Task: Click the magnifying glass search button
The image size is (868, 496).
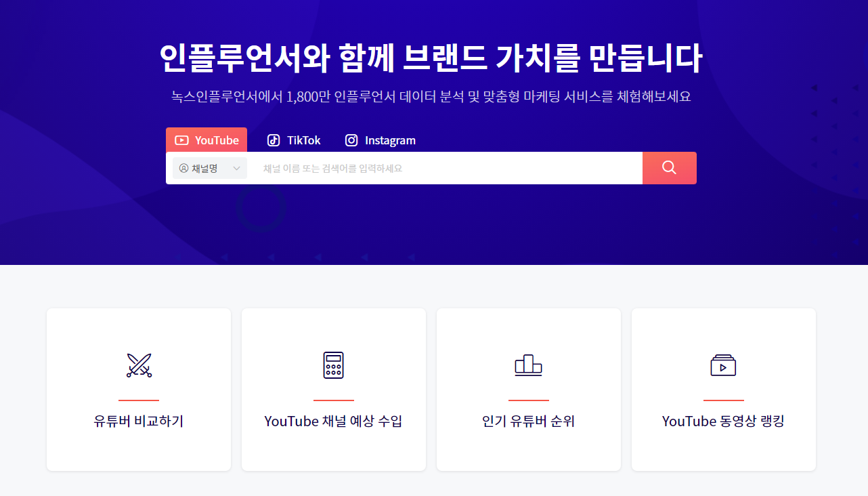Action: pos(670,167)
